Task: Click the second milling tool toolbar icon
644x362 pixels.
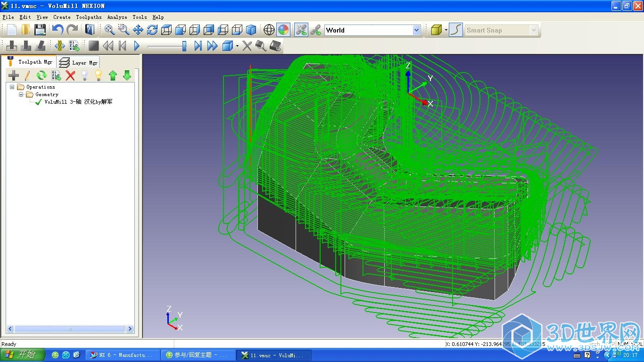Action: (26, 46)
